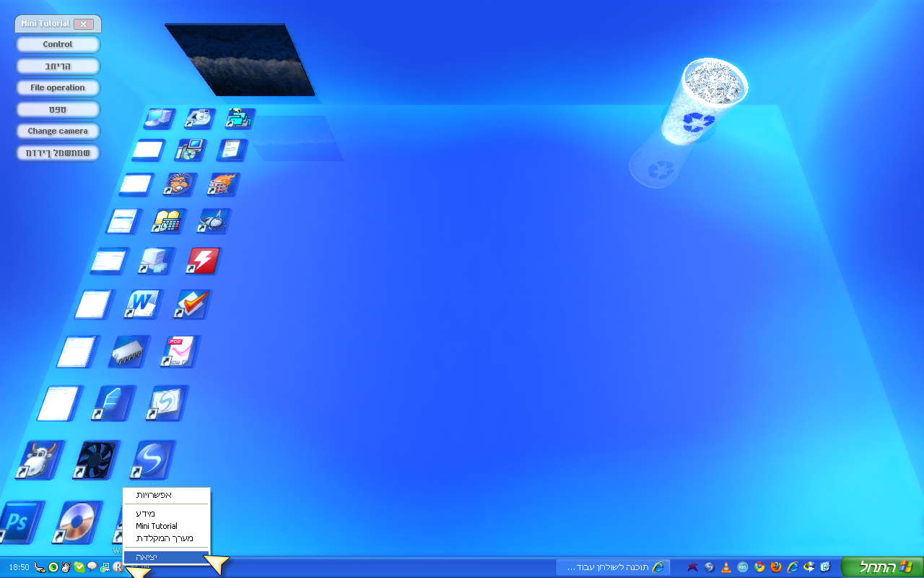The width and height of the screenshot is (924, 578).
Task: Launch the spaceship shortcut icon
Action: 214,221
